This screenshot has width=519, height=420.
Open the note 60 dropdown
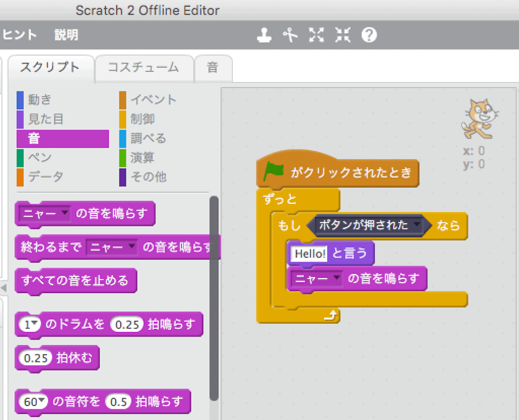(x=33, y=402)
